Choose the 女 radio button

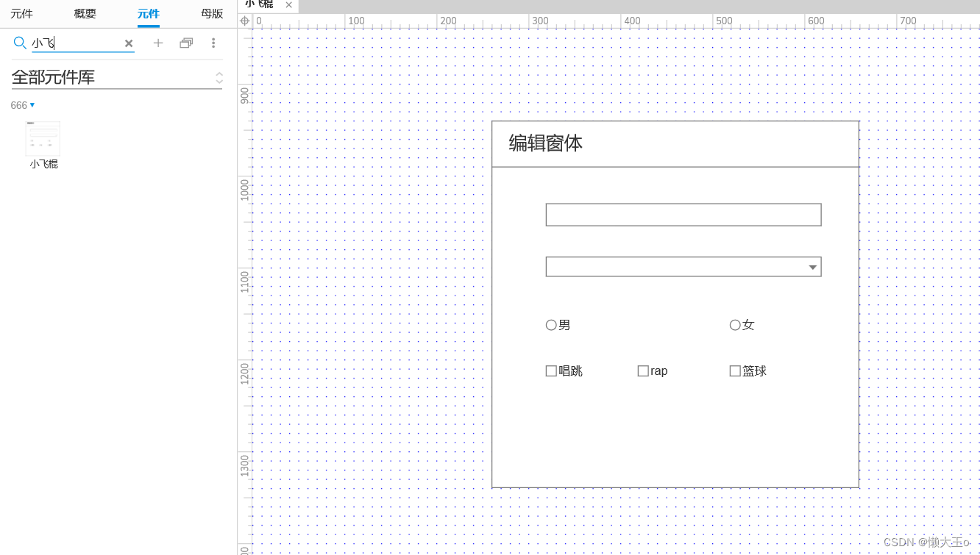(x=735, y=325)
